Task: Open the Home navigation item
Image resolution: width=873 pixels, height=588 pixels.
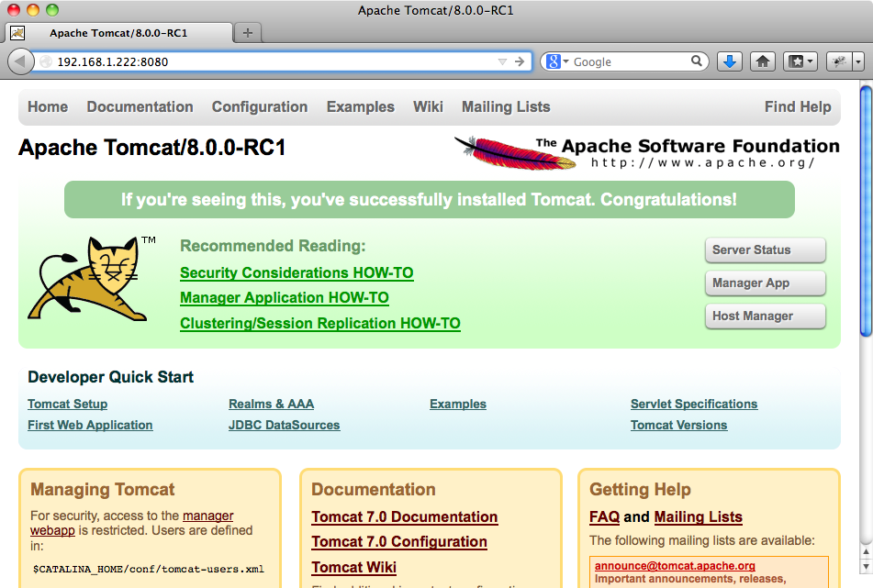Action: click(48, 106)
